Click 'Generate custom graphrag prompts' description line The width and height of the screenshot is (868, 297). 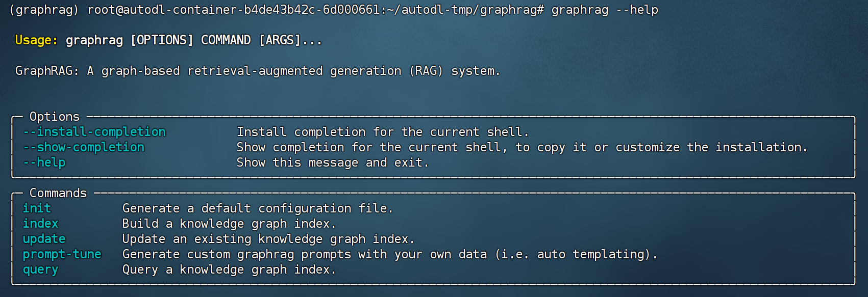pos(390,254)
